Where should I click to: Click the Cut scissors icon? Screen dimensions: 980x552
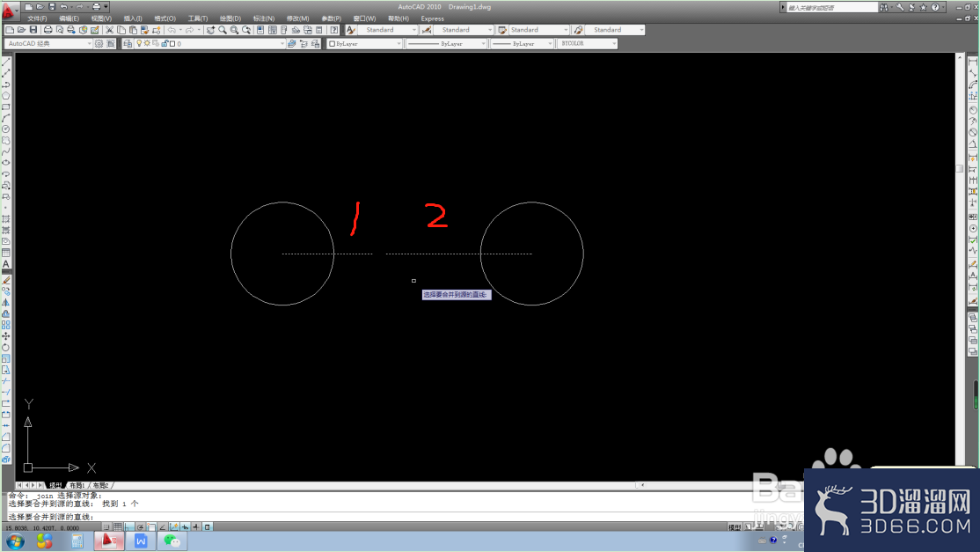point(109,30)
